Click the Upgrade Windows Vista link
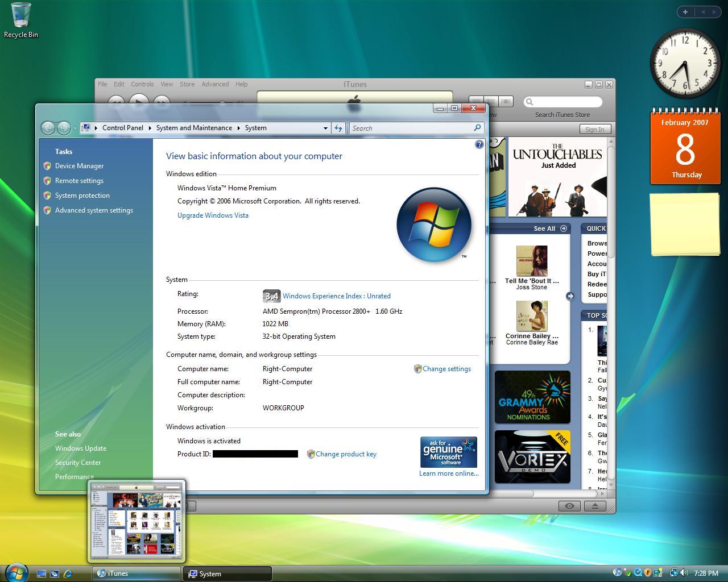This screenshot has width=728, height=582. 213,215
